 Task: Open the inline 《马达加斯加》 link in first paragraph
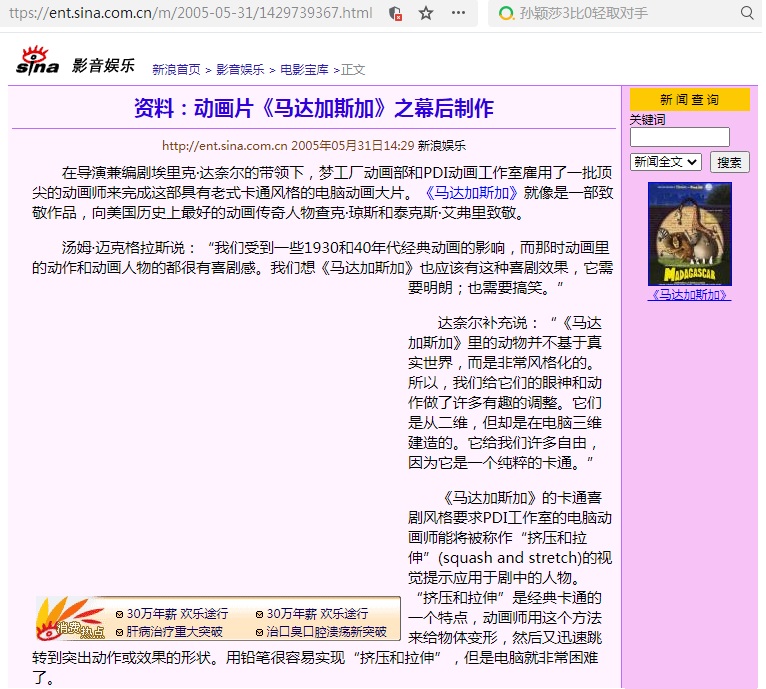click(x=471, y=193)
